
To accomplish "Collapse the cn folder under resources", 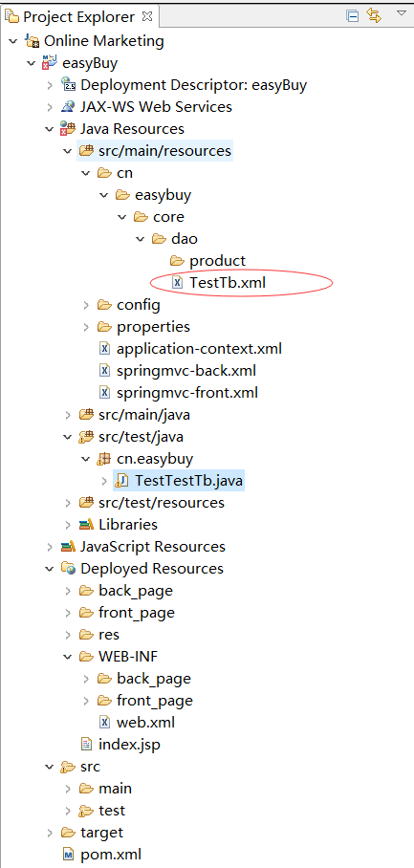I will (x=86, y=173).
